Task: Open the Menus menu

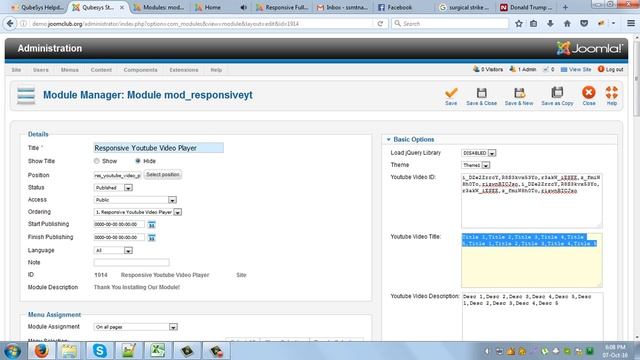Action: 70,70
